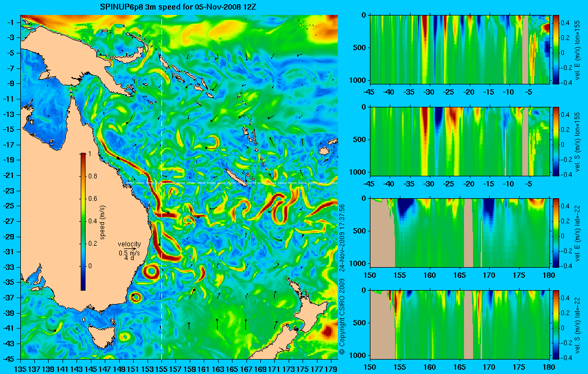Click the '0.8' label on the speed colorbar
This screenshot has width=588, height=374.
tap(92, 176)
